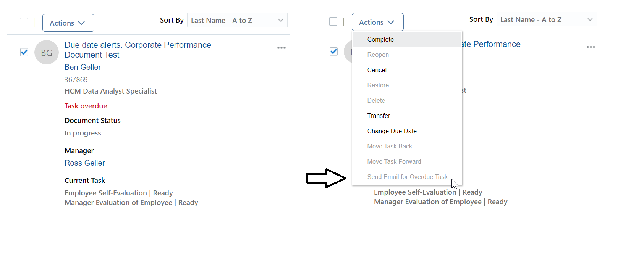Open Due date alerts document link in left panel
The height and width of the screenshot is (266, 644).
(138, 50)
